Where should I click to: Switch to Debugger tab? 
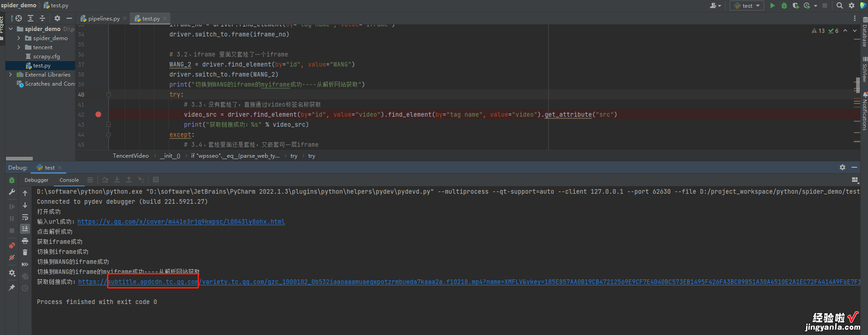click(36, 180)
